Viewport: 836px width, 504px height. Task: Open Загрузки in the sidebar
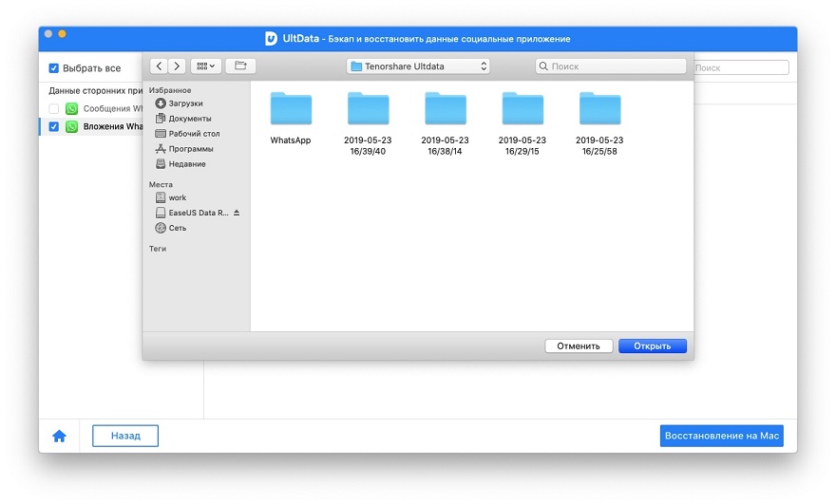pos(180,103)
